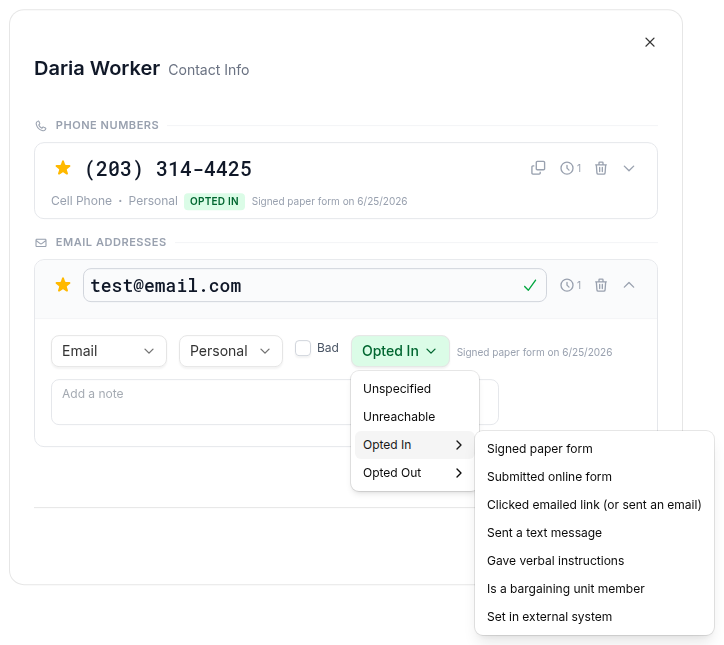Select Is a bargaining unit member
This screenshot has width=724, height=645.
594,589
